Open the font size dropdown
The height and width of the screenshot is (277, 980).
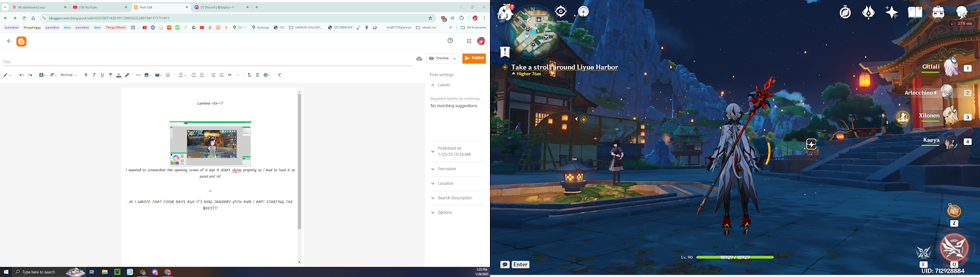coord(53,75)
